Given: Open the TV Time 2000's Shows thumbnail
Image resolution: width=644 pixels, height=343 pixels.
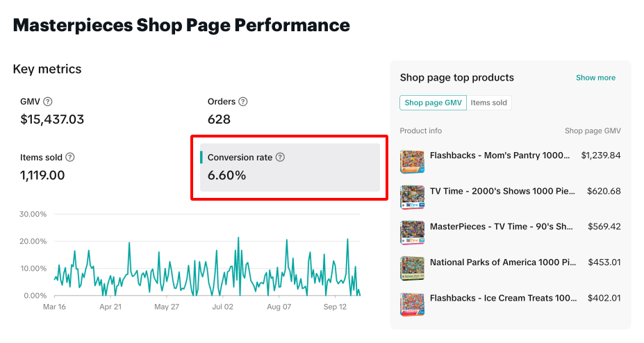Looking at the screenshot, I should pos(412,197).
